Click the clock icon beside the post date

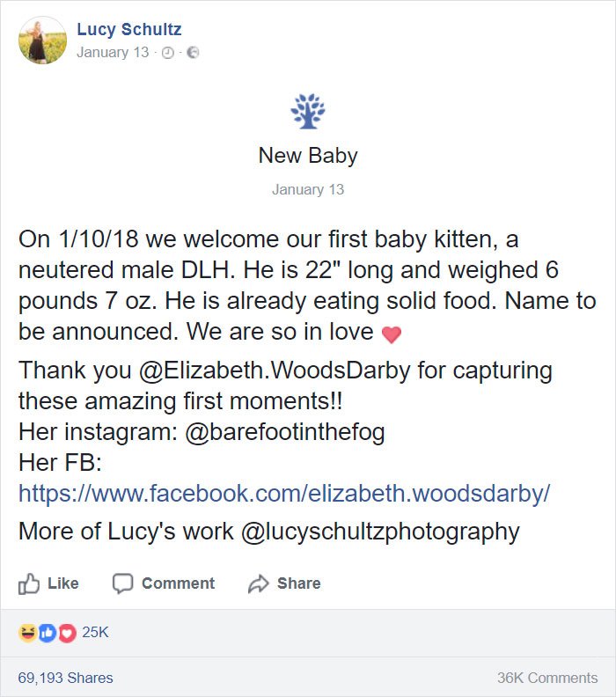[169, 53]
